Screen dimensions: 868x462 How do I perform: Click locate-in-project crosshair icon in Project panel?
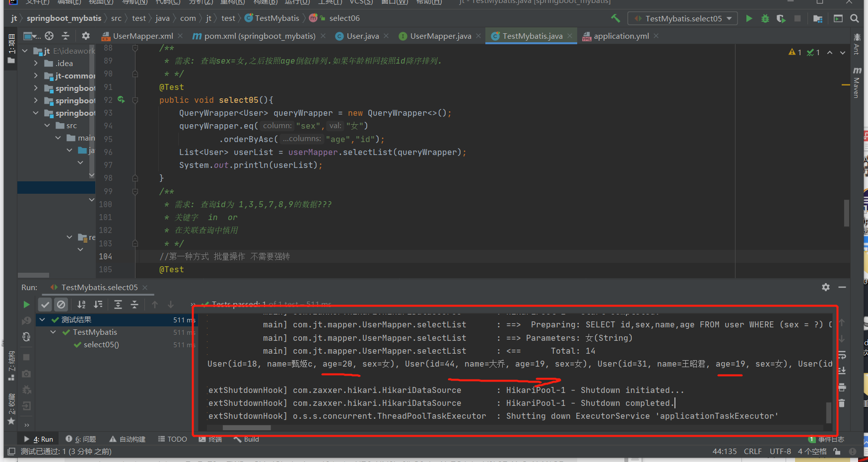(49, 36)
